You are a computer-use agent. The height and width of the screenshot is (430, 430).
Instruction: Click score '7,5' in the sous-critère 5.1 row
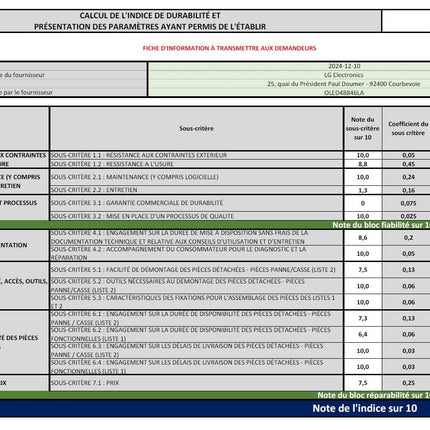coord(363,270)
